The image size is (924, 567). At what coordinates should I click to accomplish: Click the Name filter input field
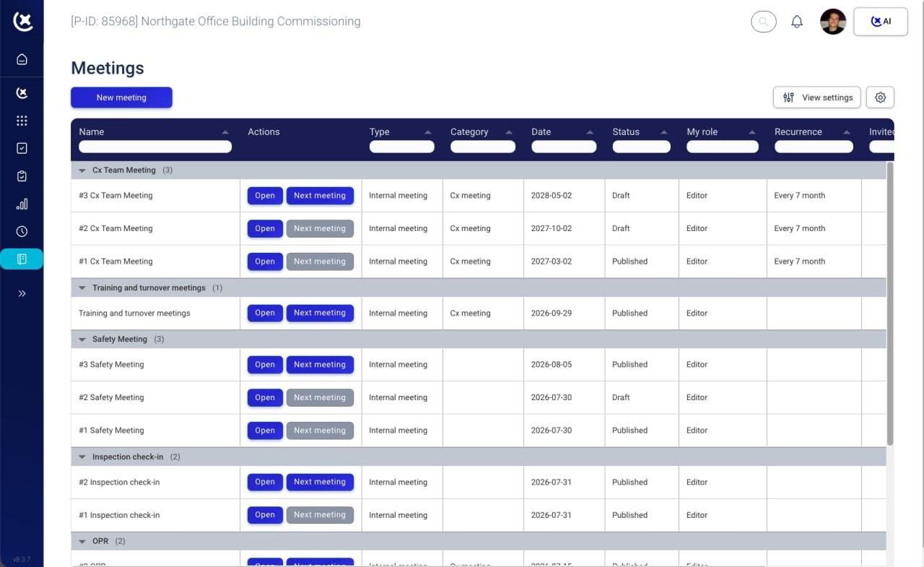coord(155,147)
